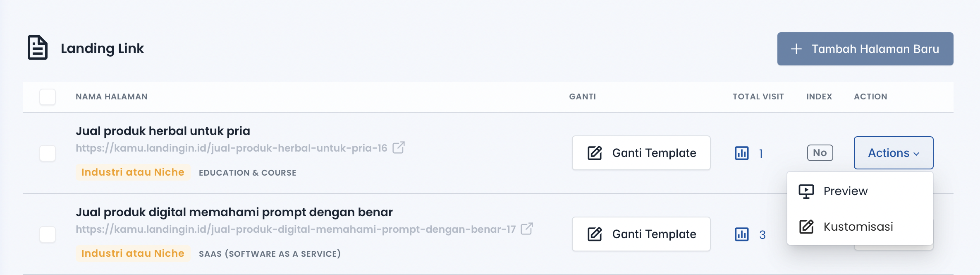Viewport: 980px width, 275px height.
Task: Click Ganti Template for digital prompt page
Action: click(x=641, y=234)
